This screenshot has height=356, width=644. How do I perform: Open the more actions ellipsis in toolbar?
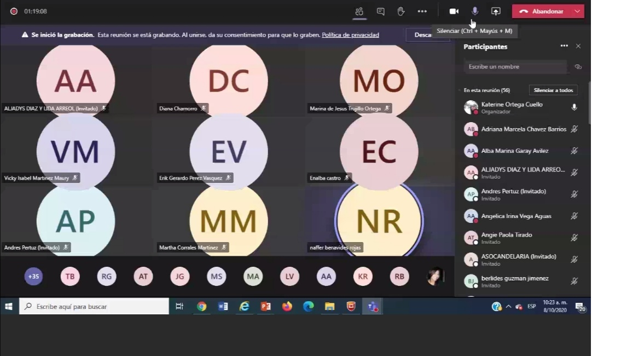422,12
